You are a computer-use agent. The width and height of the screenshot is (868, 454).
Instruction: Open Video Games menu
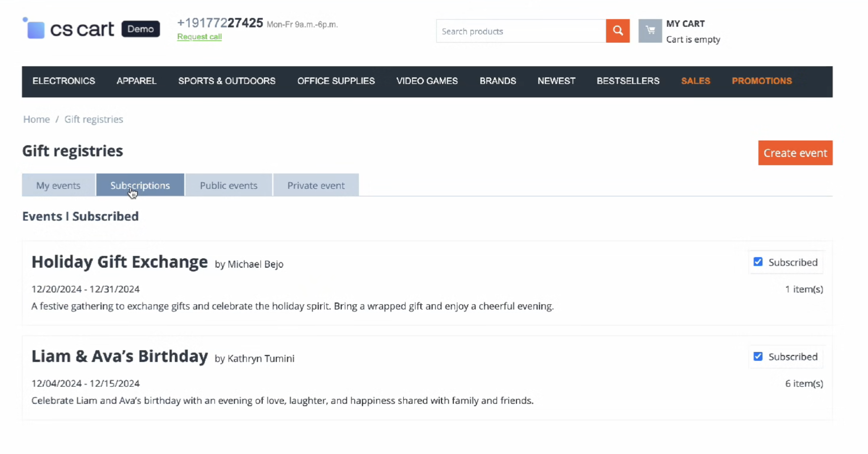tap(427, 81)
